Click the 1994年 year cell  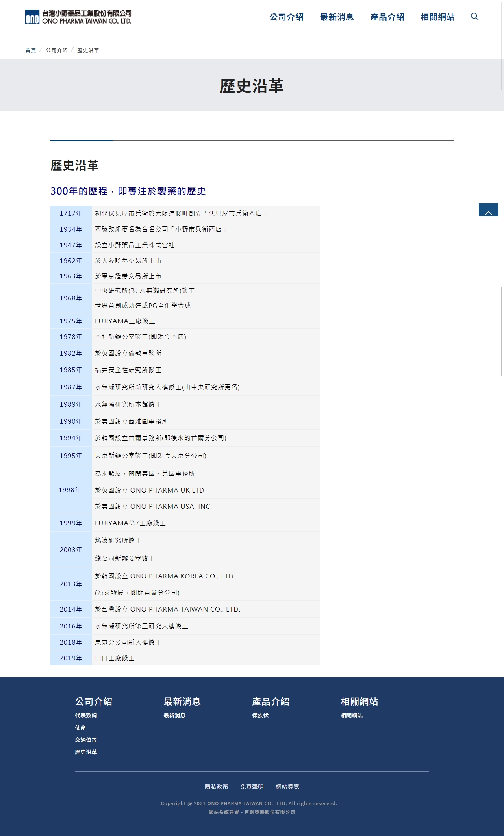tap(71, 438)
